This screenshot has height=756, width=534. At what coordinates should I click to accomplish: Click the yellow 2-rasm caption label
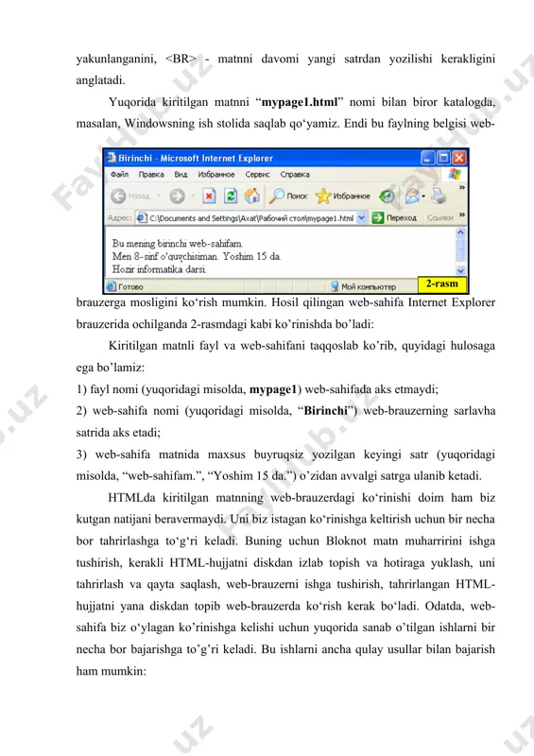[x=442, y=284]
